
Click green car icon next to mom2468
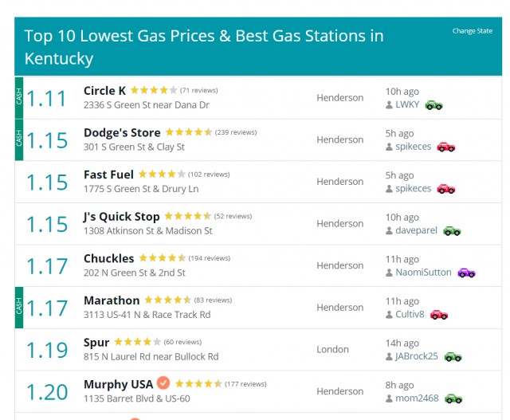click(453, 398)
